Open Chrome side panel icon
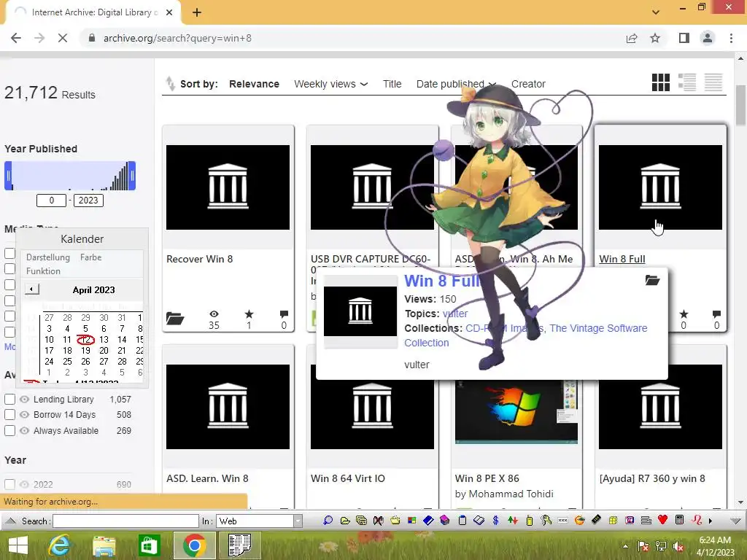Image resolution: width=747 pixels, height=560 pixels. click(x=684, y=38)
